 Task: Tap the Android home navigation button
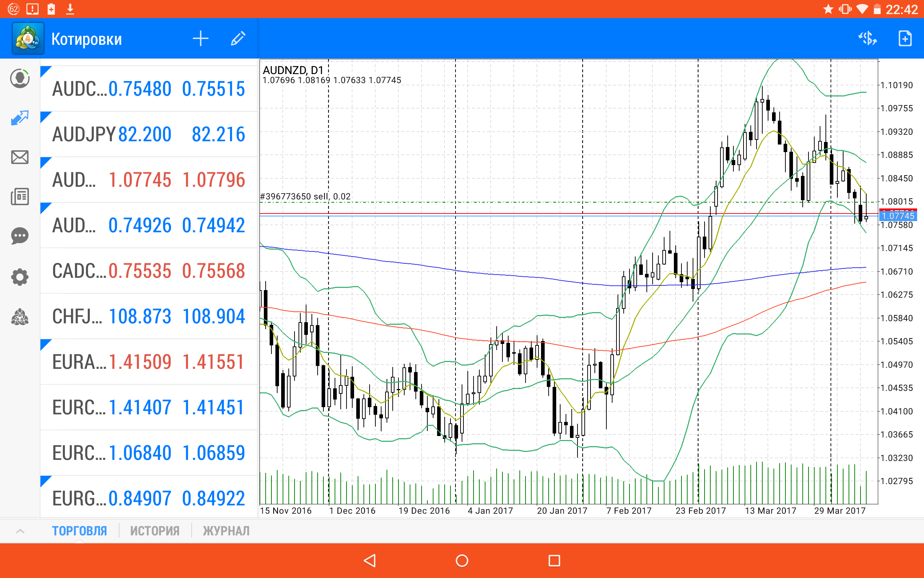click(462, 561)
